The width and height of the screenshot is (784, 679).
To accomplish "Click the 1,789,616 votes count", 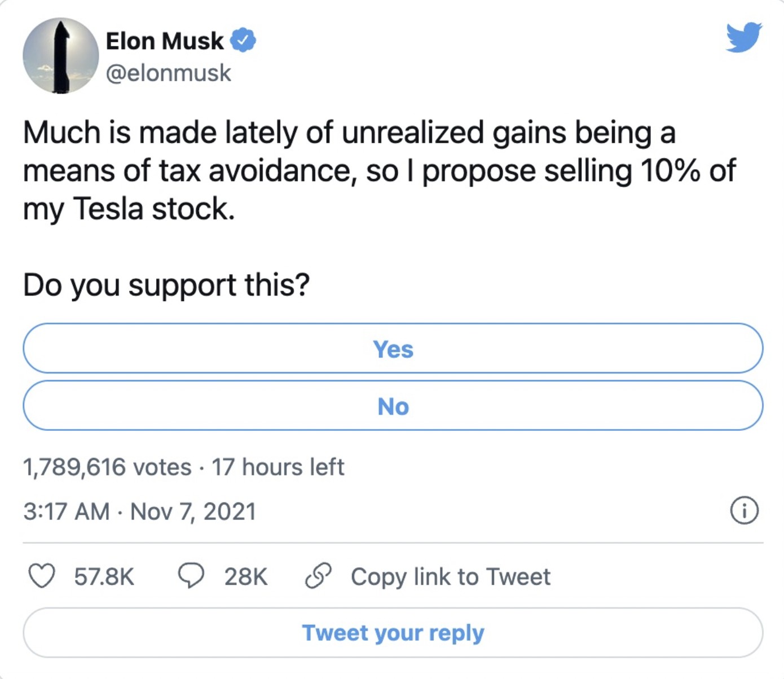I will (107, 467).
